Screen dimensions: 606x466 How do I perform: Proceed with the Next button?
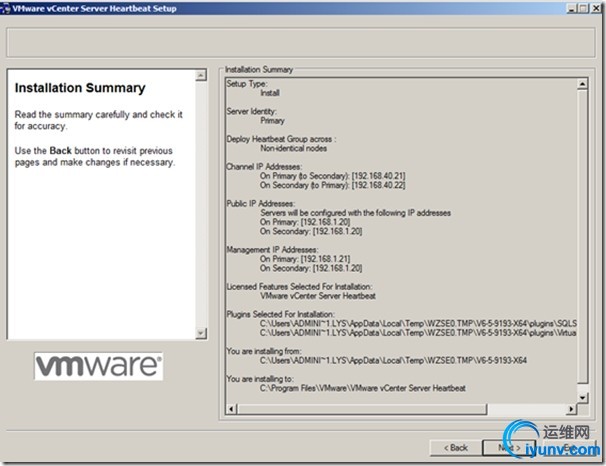[509, 447]
